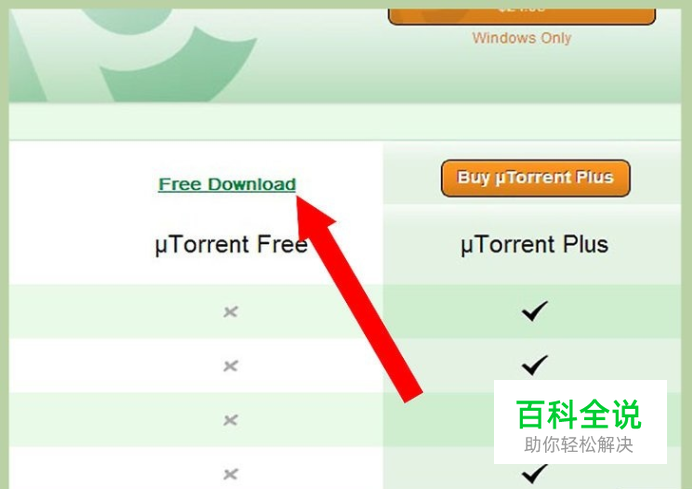Click the second checkmark under µTorrent Plus
Image resolution: width=692 pixels, height=489 pixels.
[x=535, y=365]
